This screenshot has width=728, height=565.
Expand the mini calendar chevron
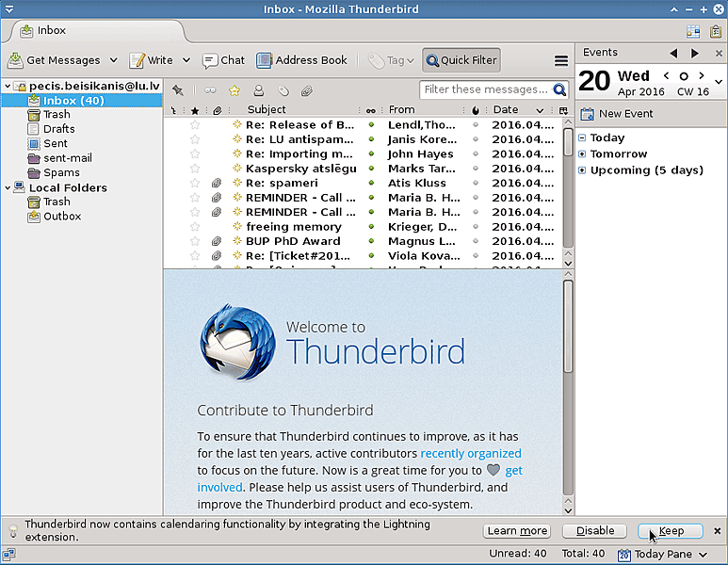click(719, 82)
